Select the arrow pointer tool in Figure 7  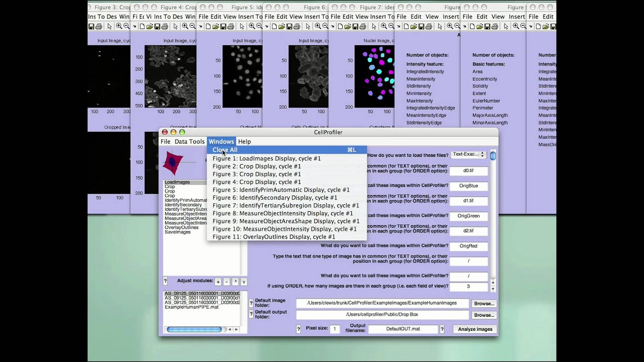[x=374, y=26]
